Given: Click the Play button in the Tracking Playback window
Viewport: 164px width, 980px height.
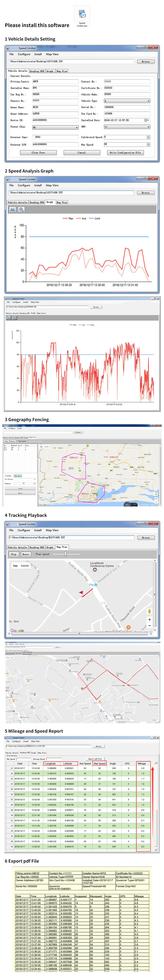Looking at the screenshot, I should 14,554.
